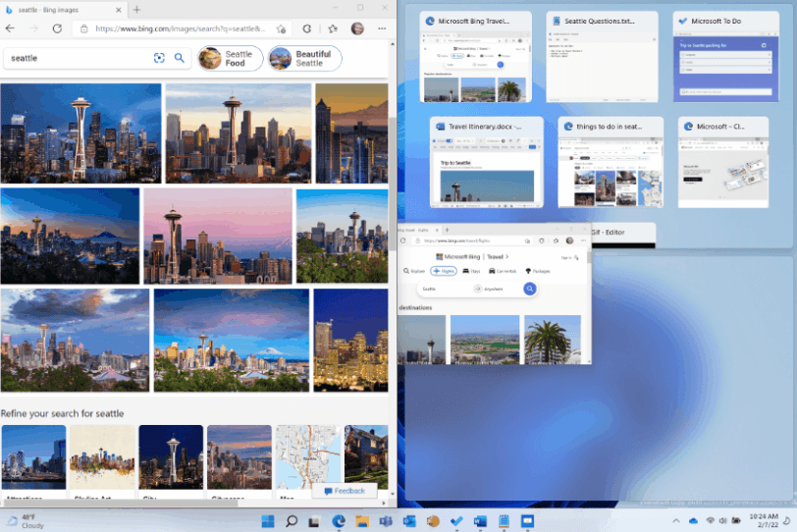Add this page to favorites star icon
This screenshot has width=797, height=532.
click(281, 29)
